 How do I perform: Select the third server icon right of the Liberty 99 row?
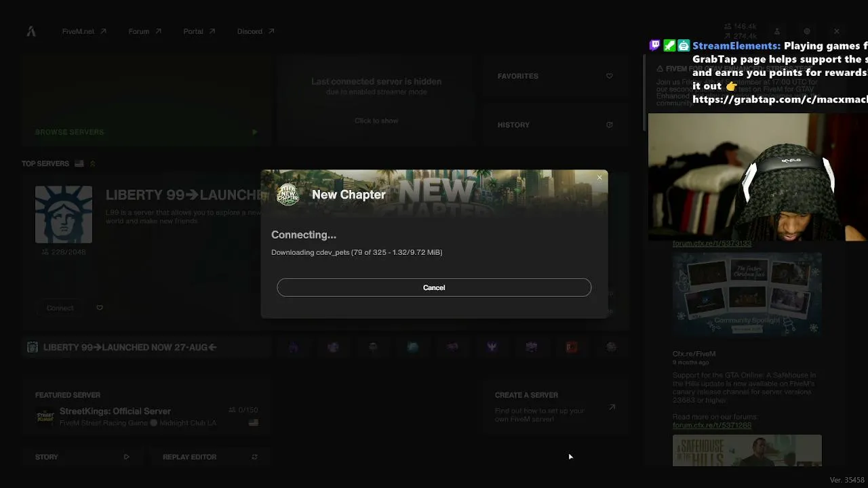pos(373,347)
